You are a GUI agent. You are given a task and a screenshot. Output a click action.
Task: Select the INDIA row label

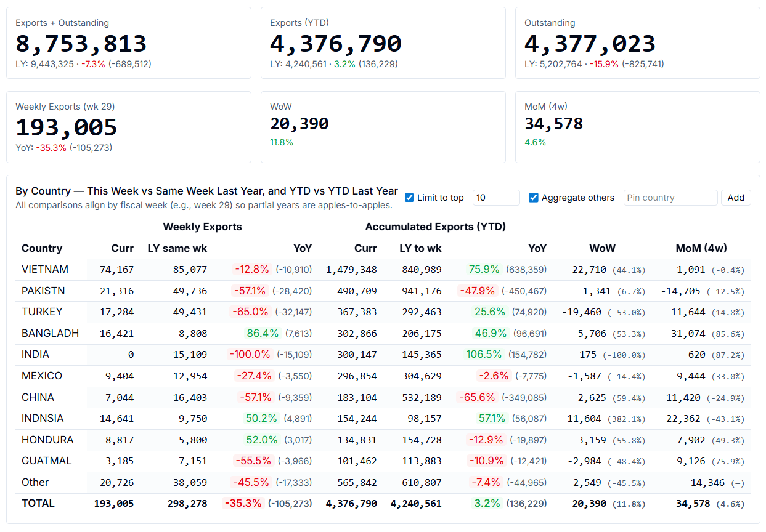[35, 354]
